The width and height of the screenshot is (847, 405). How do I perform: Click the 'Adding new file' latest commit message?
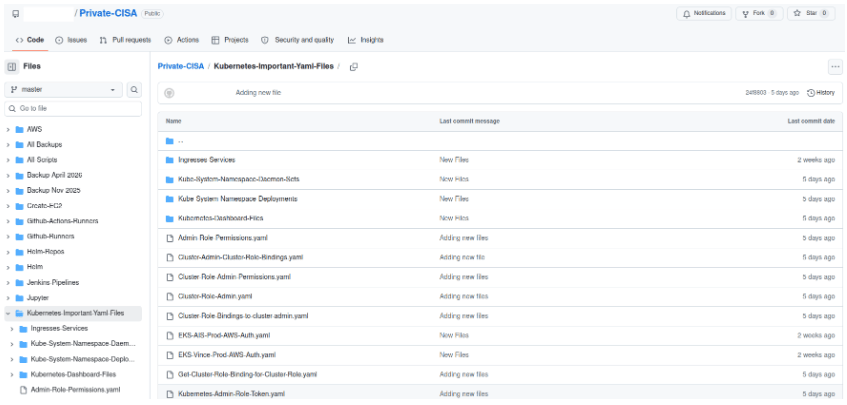(x=258, y=93)
